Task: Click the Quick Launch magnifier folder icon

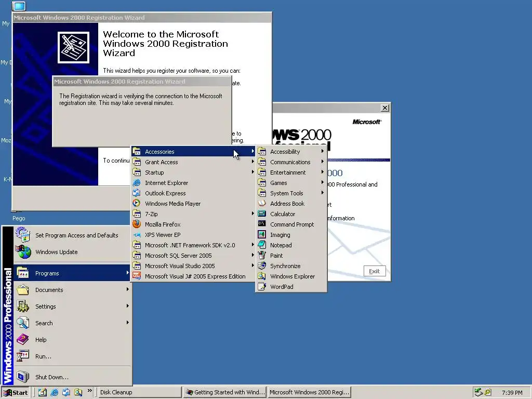Action: point(78,392)
